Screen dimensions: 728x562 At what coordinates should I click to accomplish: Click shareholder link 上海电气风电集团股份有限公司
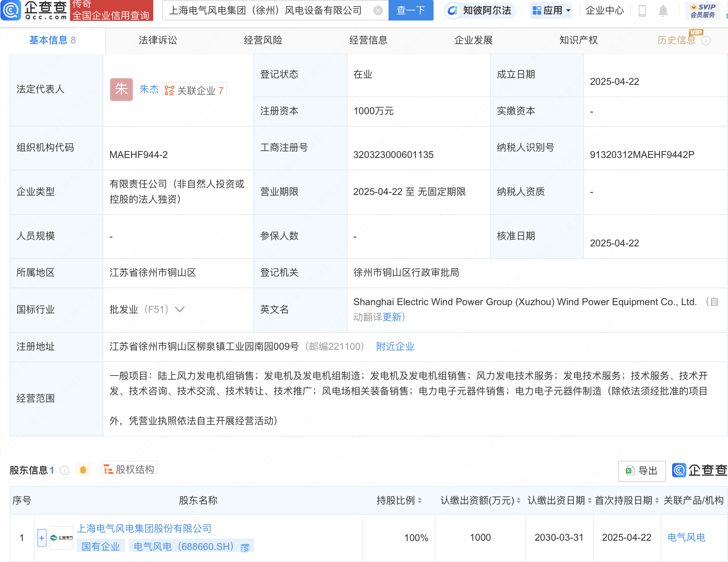coord(144,528)
